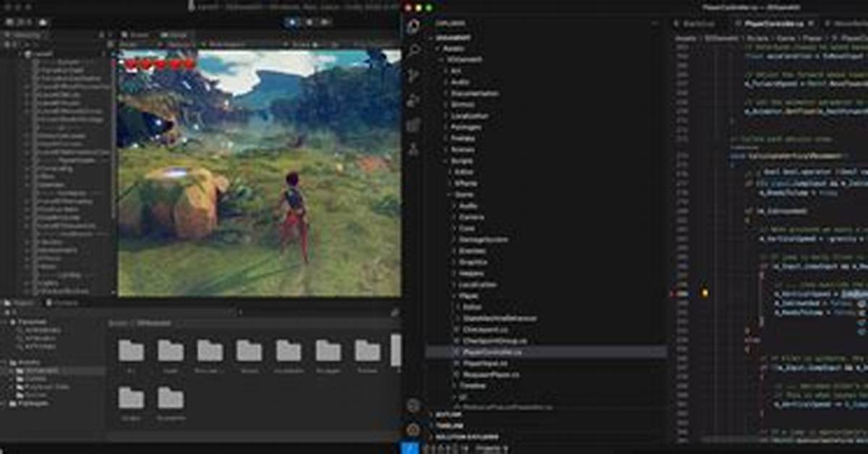Switch to the Game tab in Unity

click(x=175, y=35)
